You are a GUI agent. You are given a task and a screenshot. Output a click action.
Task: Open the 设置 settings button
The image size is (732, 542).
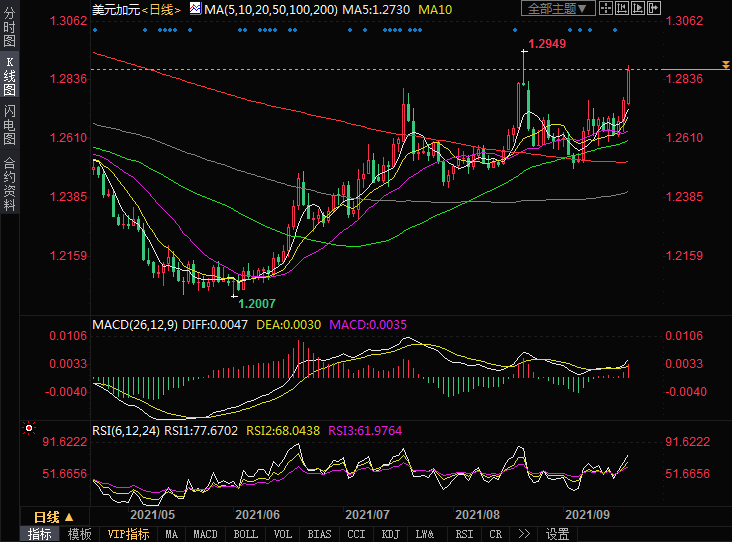point(557,534)
